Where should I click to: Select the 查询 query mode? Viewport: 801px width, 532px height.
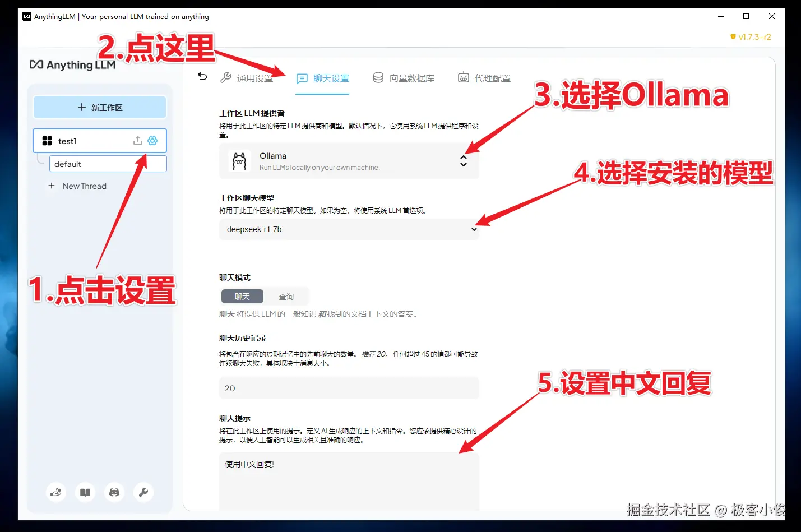286,297
